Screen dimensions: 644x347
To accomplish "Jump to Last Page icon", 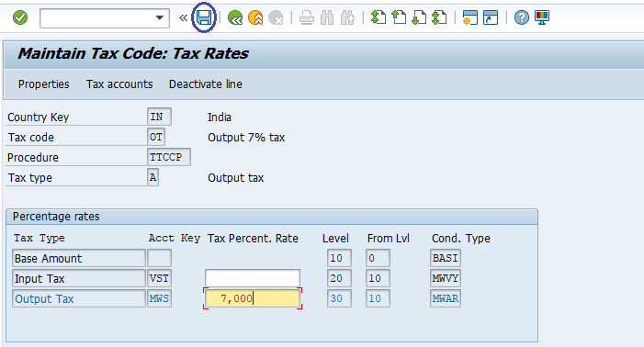I will coord(439,17).
